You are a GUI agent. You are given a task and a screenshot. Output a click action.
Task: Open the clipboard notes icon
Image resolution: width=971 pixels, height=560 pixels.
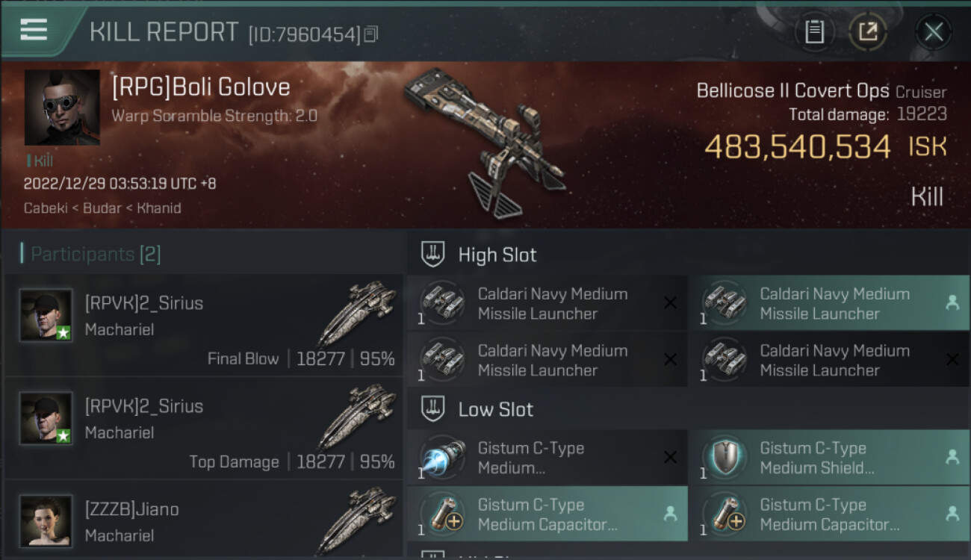coord(814,32)
